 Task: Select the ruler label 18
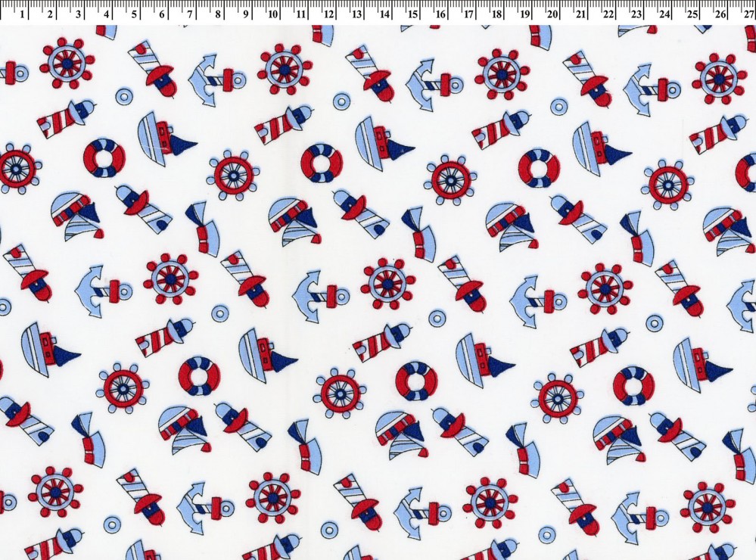click(x=496, y=14)
